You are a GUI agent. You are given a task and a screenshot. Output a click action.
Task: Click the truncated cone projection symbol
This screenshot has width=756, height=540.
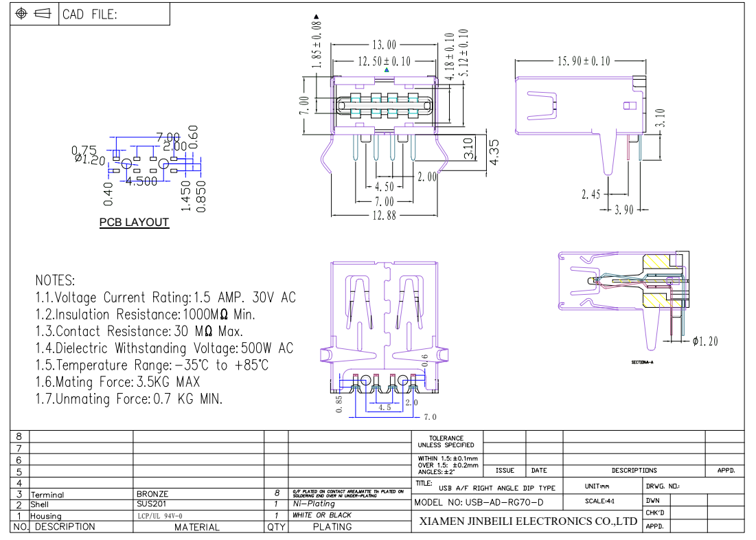[x=43, y=14]
